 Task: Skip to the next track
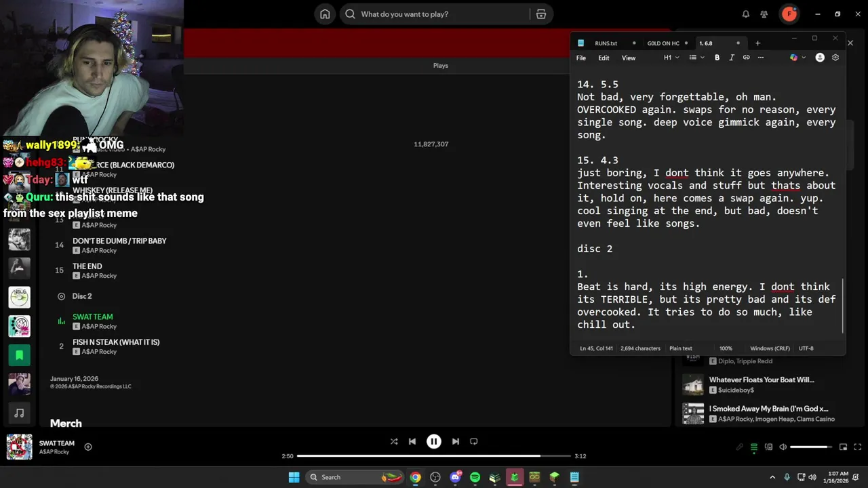[456, 441]
